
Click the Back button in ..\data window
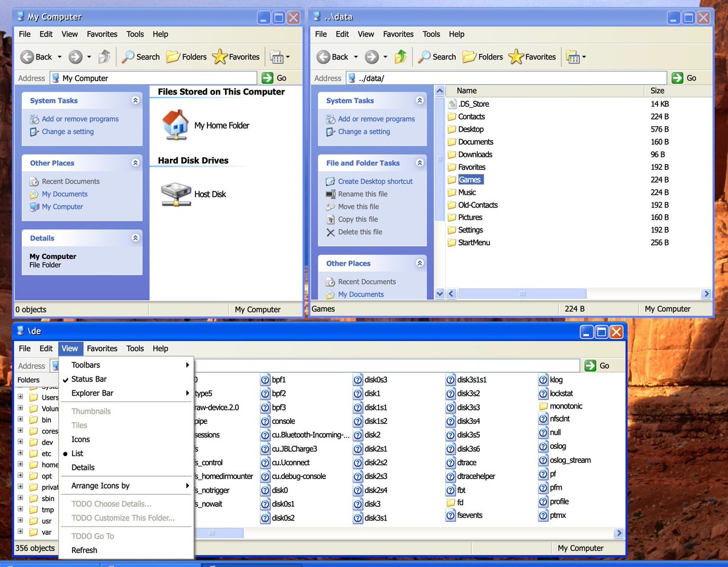332,57
